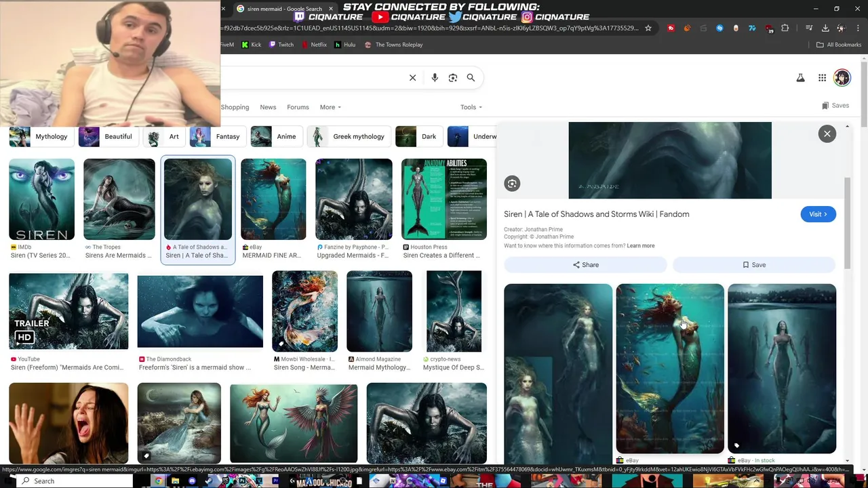Select the Mythology filter chip
Image resolution: width=868 pixels, height=488 pixels.
41,136
